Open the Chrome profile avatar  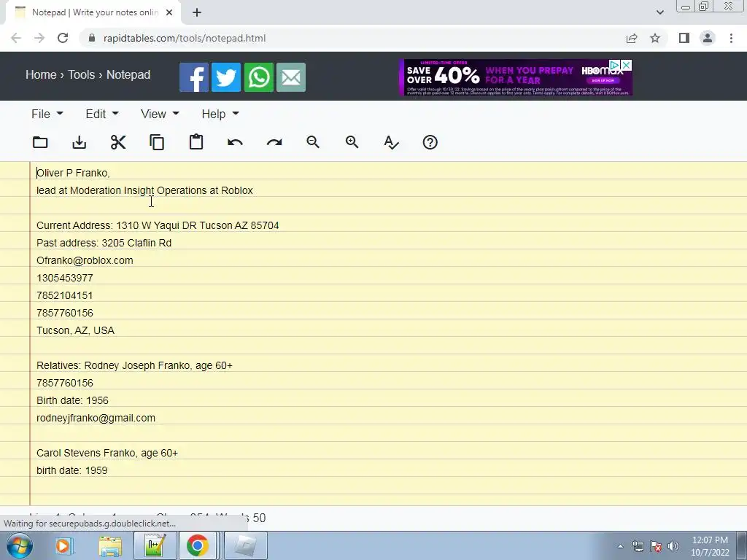click(x=708, y=38)
